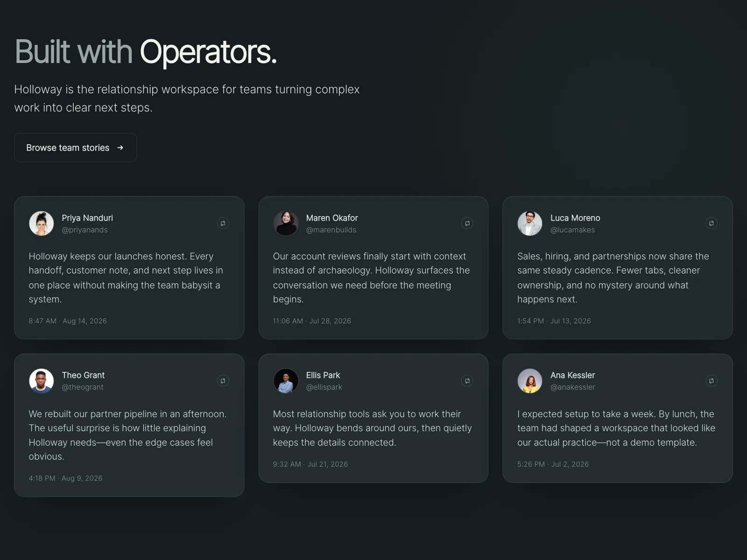Click the repost icon on Priya Nanduri's card

click(223, 224)
